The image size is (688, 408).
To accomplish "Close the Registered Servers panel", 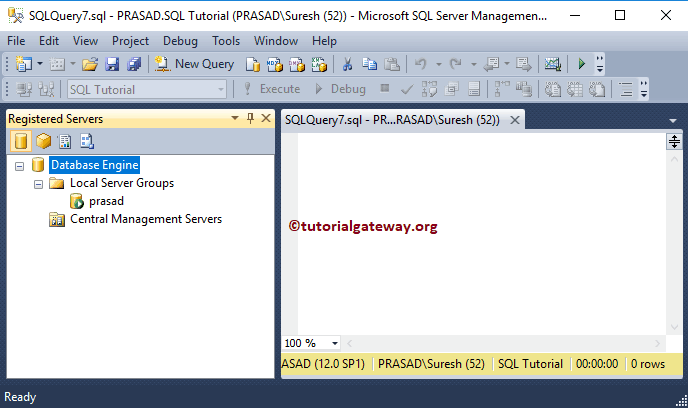I will (x=265, y=118).
